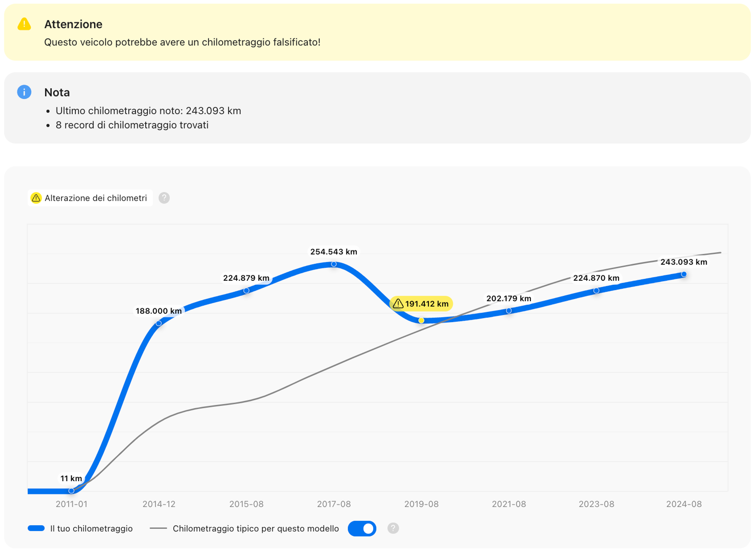Click the 224.879 km value label

[x=246, y=278]
